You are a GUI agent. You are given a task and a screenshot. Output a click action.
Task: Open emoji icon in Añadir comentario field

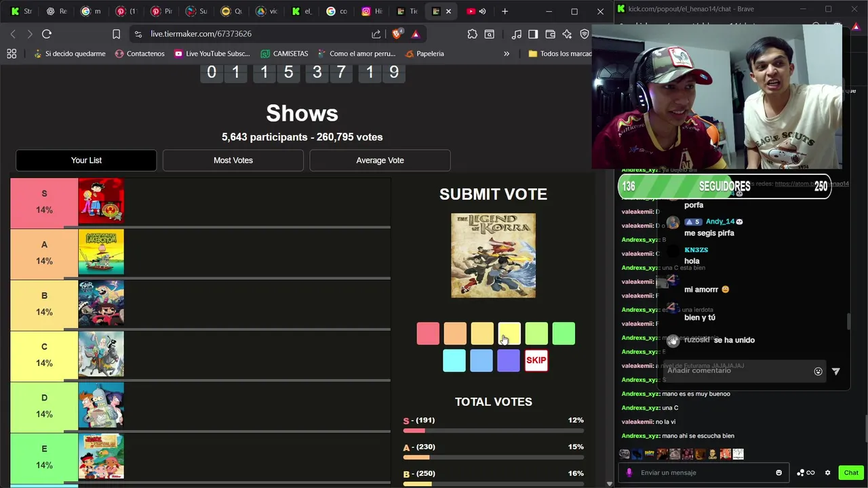[818, 371]
